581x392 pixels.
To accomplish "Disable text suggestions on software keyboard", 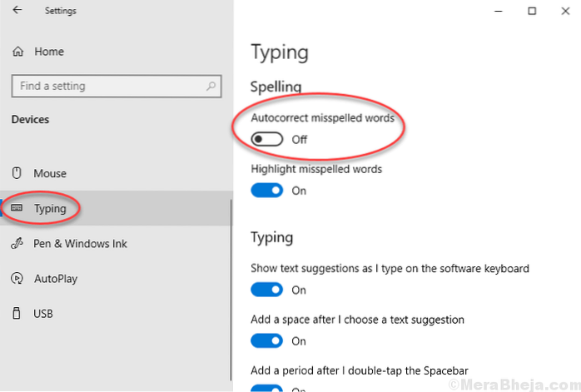I will point(266,290).
